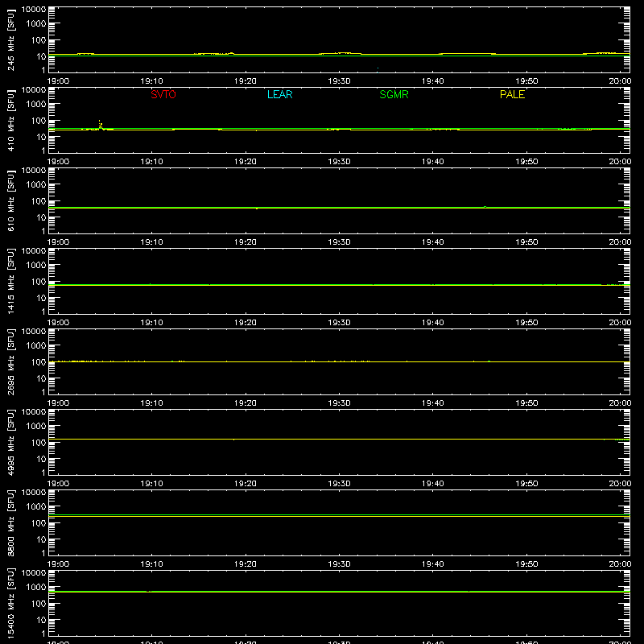Click the 100 tick label on 610 MHz axis
This screenshot has width=644, height=644.
pos(39,200)
